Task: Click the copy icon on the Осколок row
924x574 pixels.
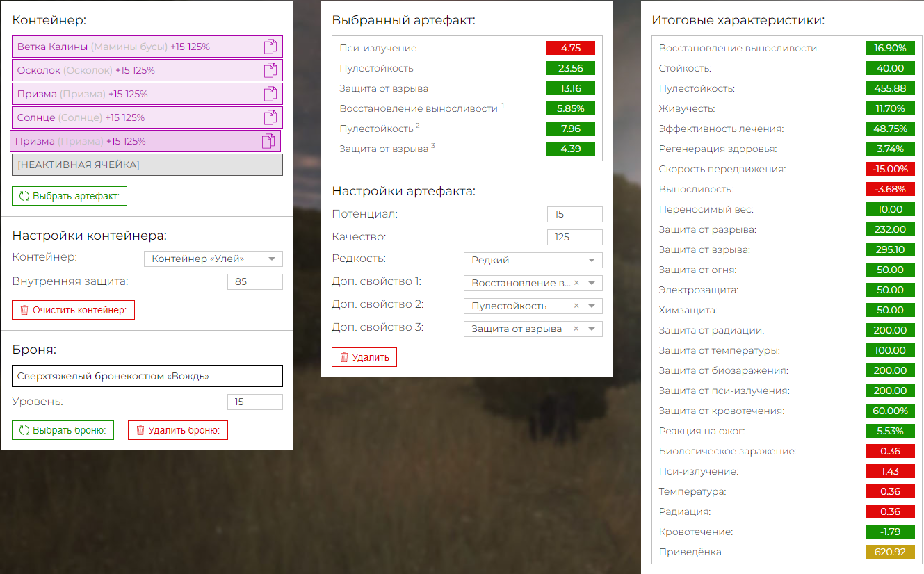Action: click(x=270, y=70)
